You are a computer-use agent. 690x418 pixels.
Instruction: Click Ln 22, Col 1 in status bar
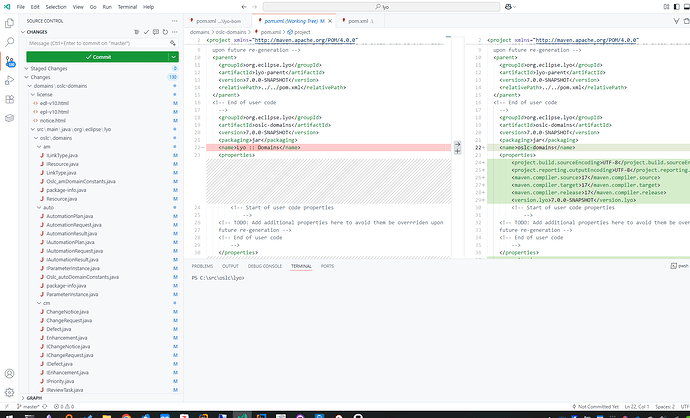(637, 407)
